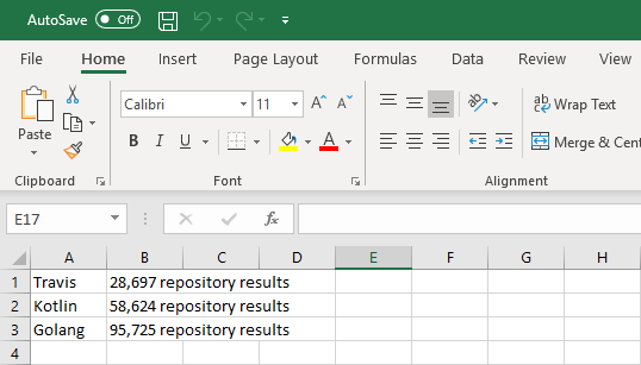
Task: Open the Review ribbon tab
Action: point(542,59)
